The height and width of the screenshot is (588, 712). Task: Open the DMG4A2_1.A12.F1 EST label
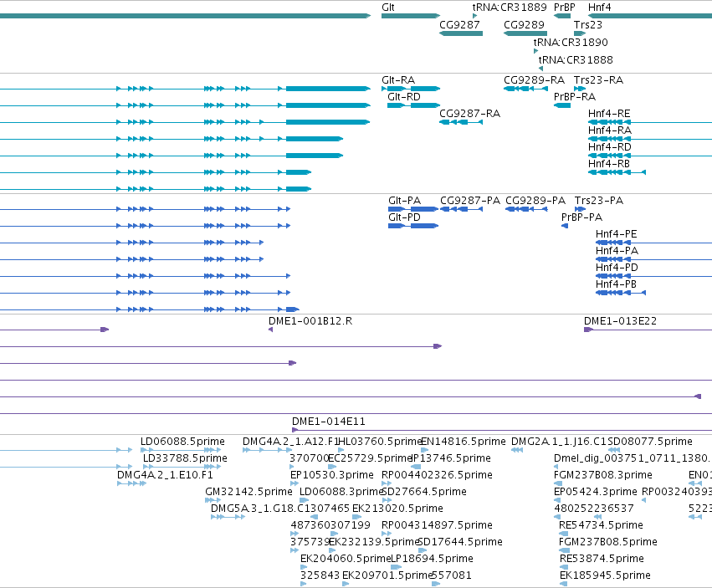click(x=290, y=442)
